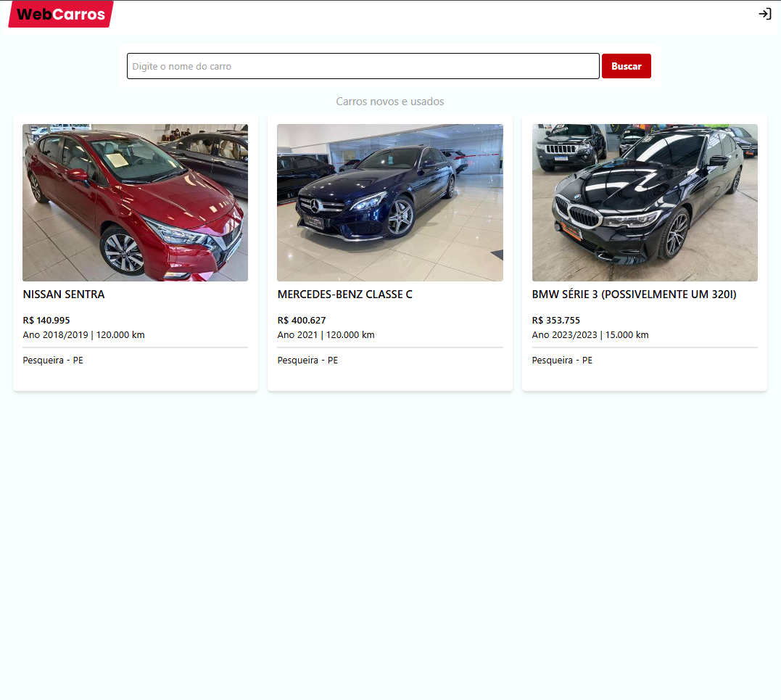View the Mercedes-Benz Classe C photo
This screenshot has width=781, height=700.
(389, 202)
